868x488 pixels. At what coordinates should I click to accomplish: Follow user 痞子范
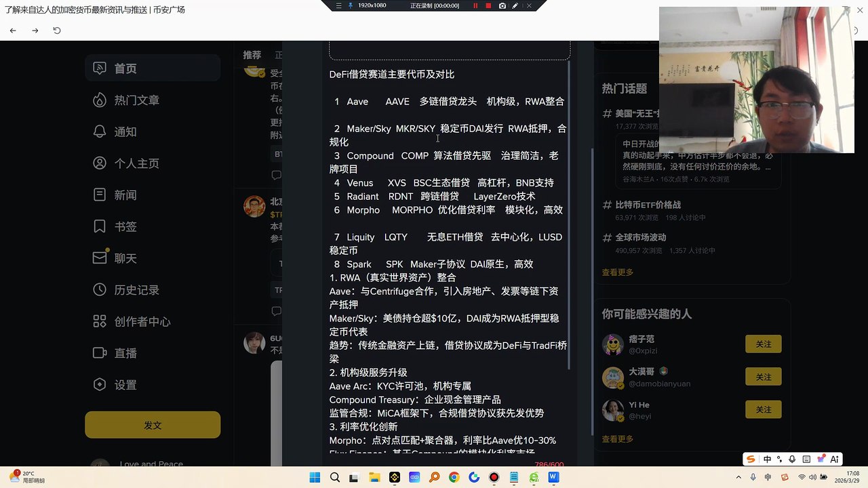coord(764,344)
